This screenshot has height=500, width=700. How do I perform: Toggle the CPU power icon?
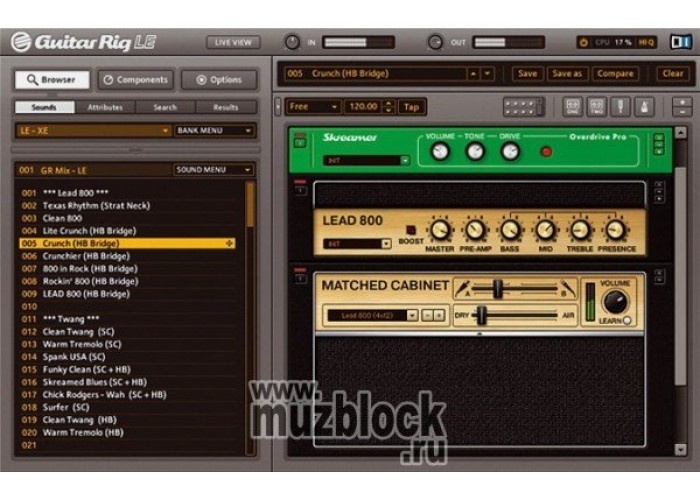(583, 42)
